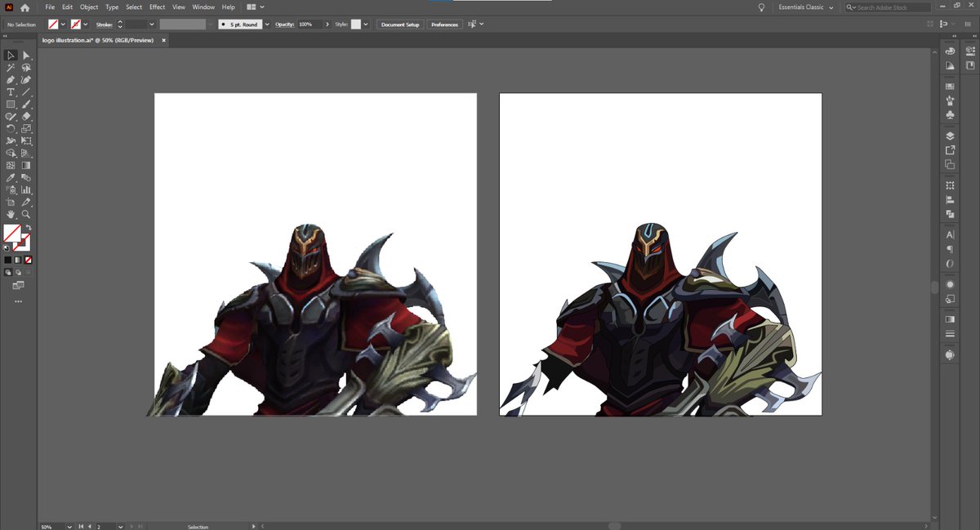Set paint mode to Gradient
Screen dimensions: 980x530
[x=18, y=260]
